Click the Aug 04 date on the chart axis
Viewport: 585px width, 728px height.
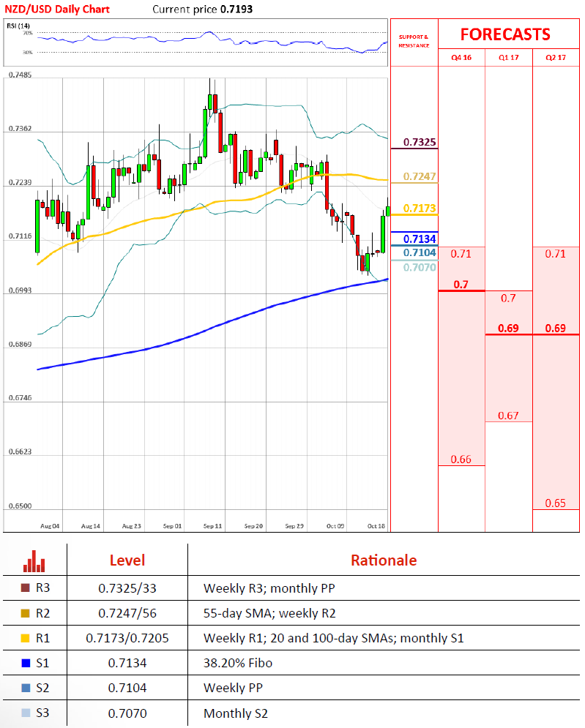tap(50, 526)
